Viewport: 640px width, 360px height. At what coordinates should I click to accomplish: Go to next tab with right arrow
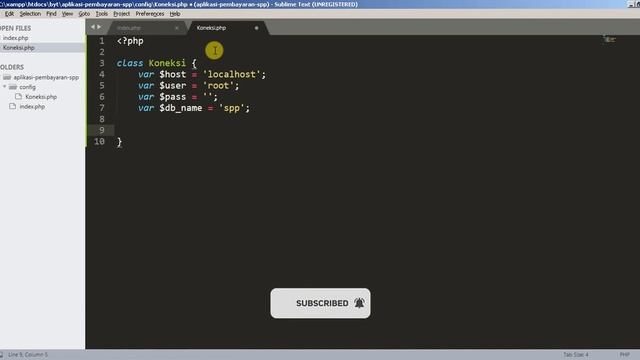[99, 27]
